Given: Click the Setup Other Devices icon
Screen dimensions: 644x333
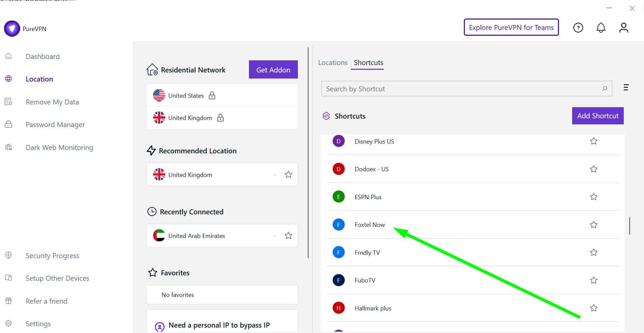Looking at the screenshot, I should click(8, 278).
